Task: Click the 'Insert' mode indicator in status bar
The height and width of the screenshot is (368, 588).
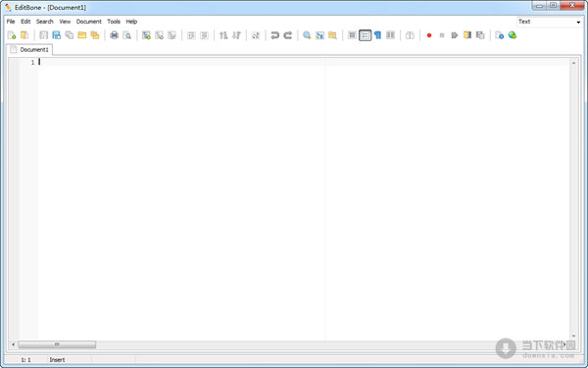Action: click(x=57, y=360)
